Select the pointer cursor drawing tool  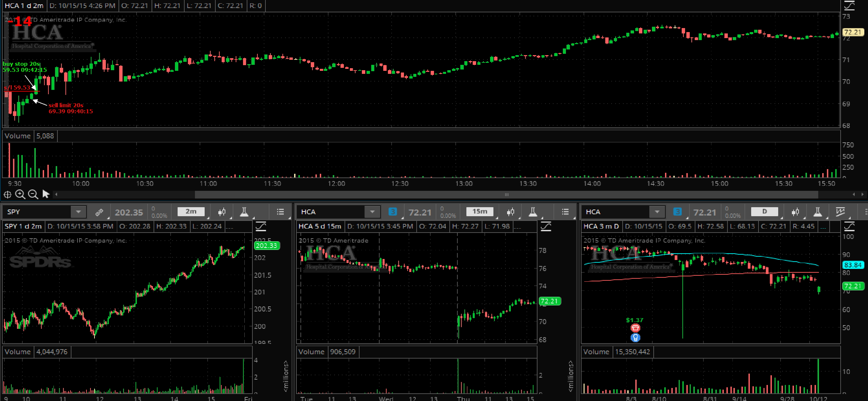click(46, 194)
